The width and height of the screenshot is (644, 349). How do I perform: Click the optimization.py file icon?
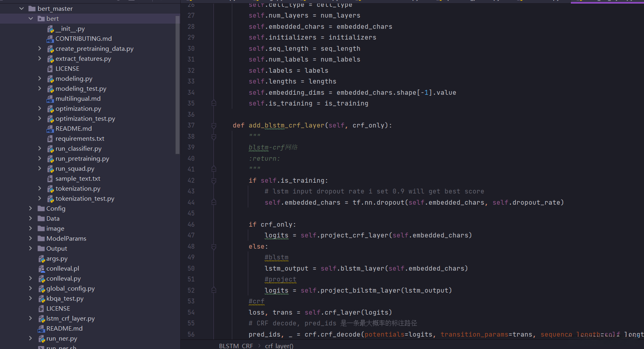pos(50,109)
